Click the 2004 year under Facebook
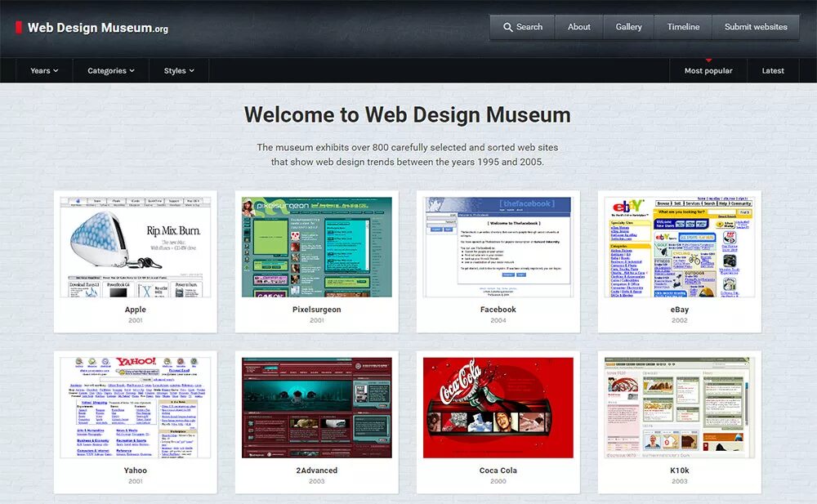 pos(498,320)
